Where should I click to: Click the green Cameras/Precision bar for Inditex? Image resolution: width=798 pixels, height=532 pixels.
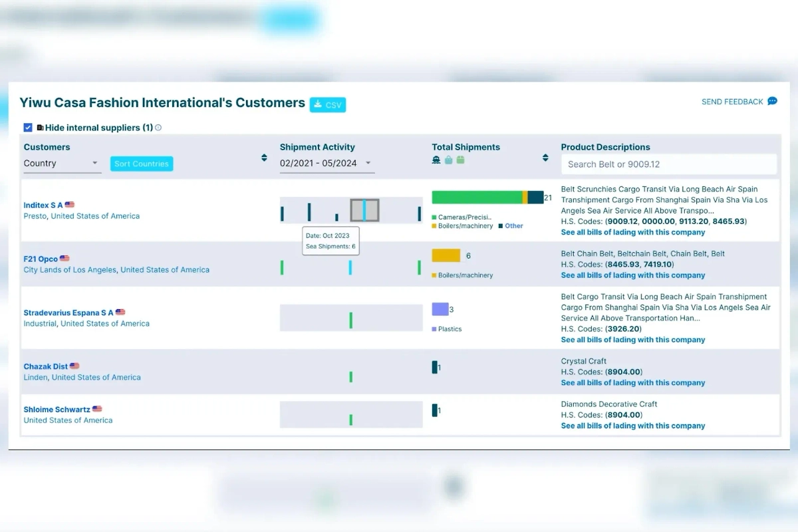[x=476, y=198]
